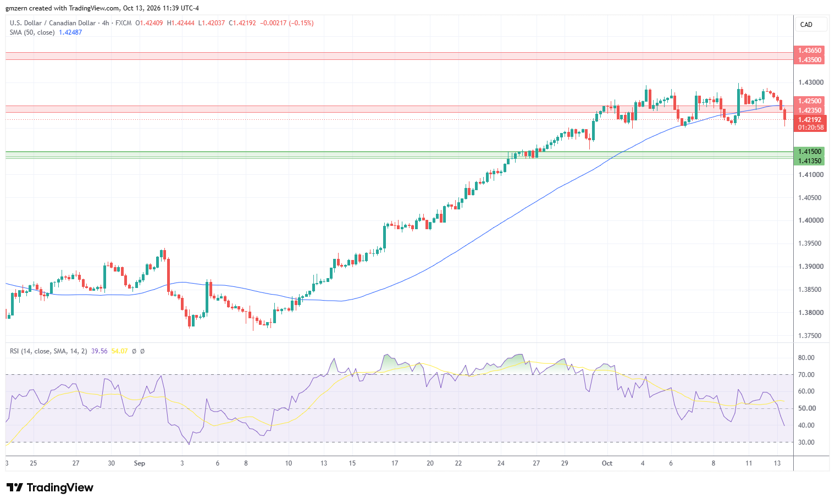This screenshot has width=835, height=504.
Task: Select the U.S. Dollar / Canadian Dollar title
Action: click(x=52, y=23)
